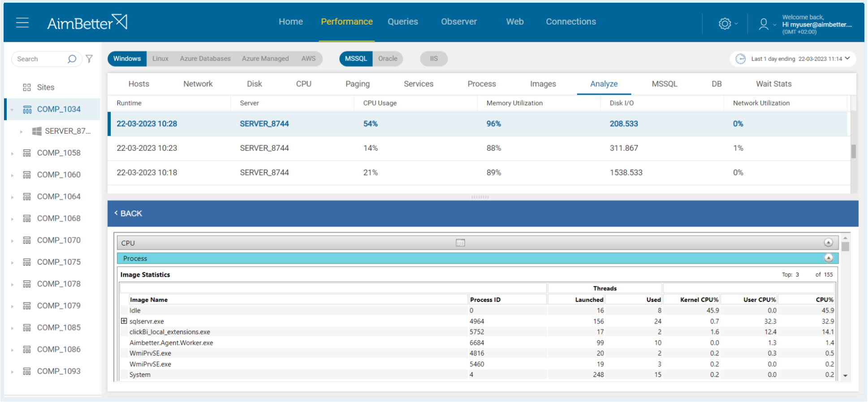Click the COMP_1093 server icon

click(x=27, y=371)
